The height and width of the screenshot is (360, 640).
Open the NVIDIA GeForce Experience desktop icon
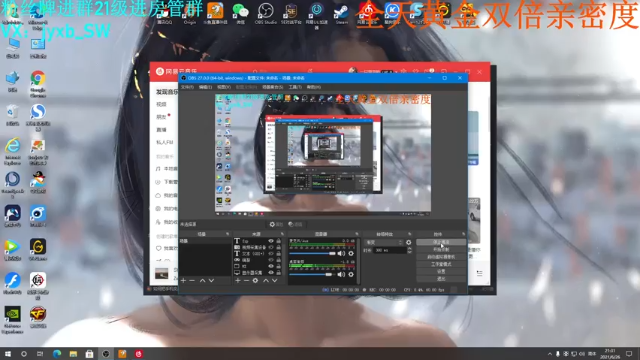[x=13, y=320]
